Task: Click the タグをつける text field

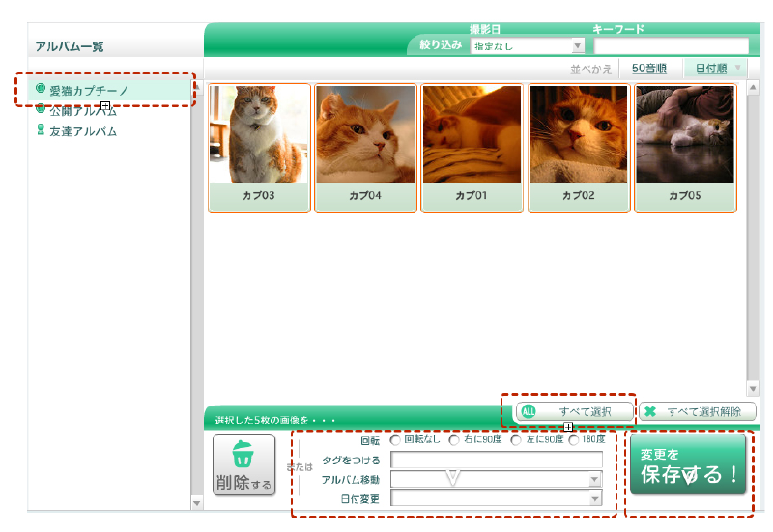Action: [x=496, y=460]
